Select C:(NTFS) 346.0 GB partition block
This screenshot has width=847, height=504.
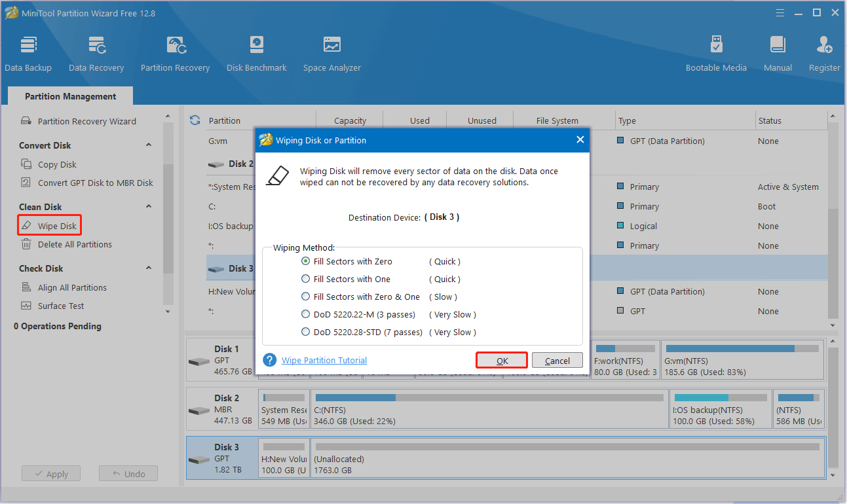489,409
